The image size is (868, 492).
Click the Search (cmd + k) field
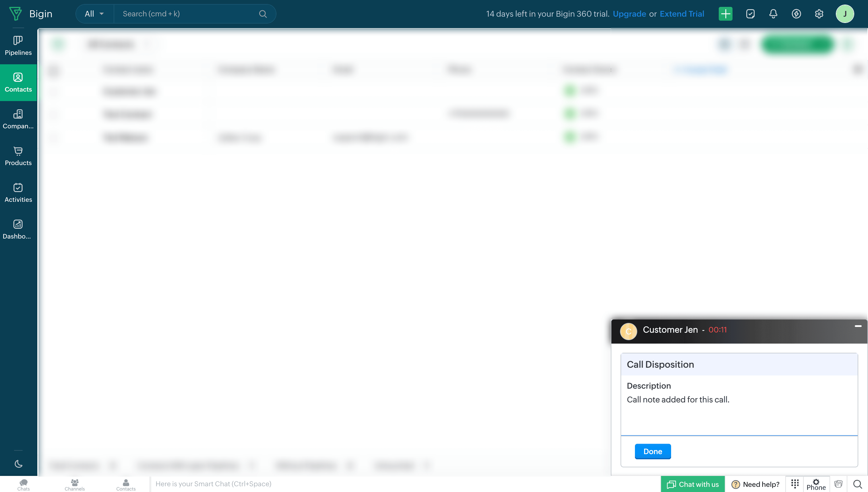tap(189, 14)
